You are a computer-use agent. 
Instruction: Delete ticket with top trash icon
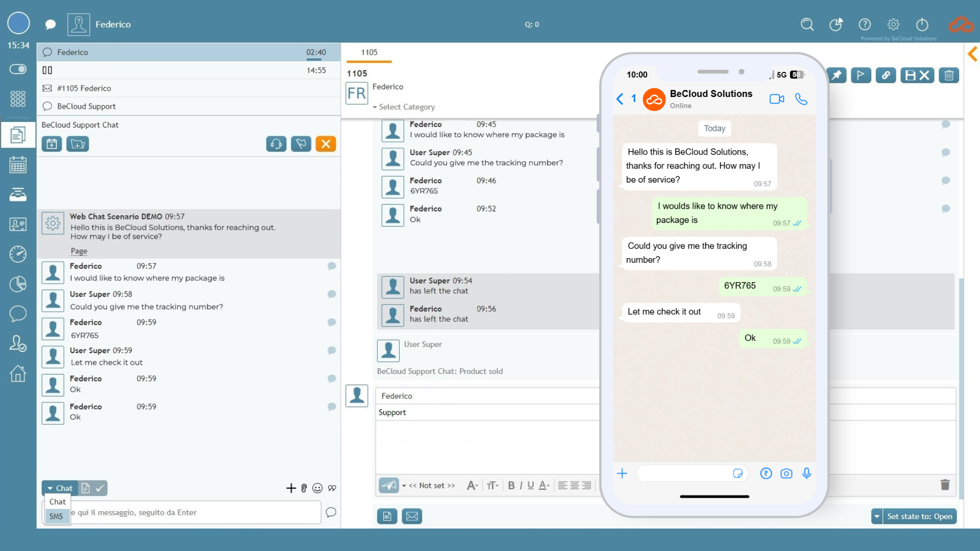tap(949, 76)
